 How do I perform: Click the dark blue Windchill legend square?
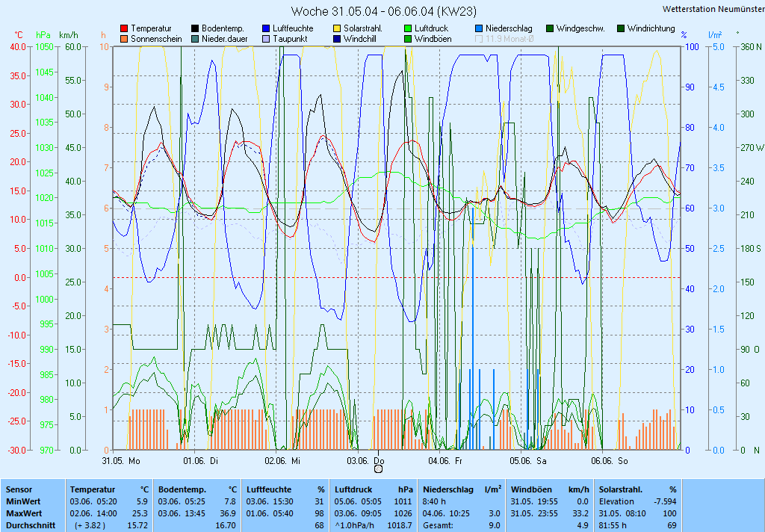[x=338, y=39]
